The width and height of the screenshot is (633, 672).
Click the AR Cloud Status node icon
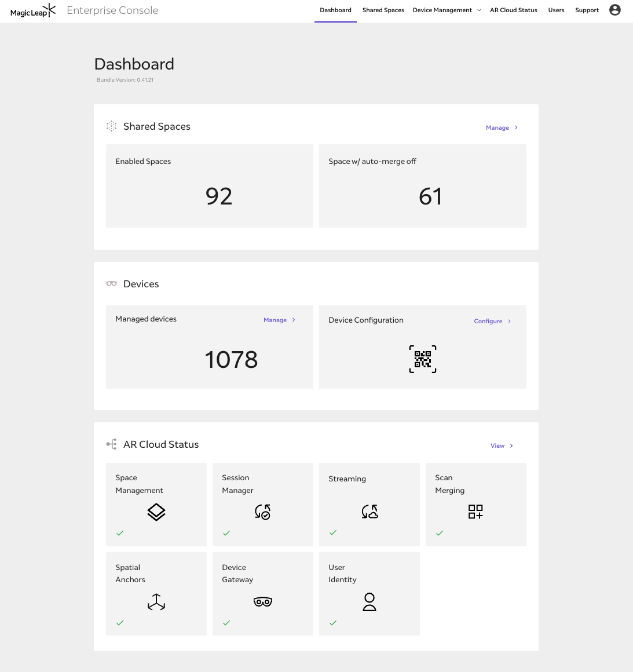point(111,444)
